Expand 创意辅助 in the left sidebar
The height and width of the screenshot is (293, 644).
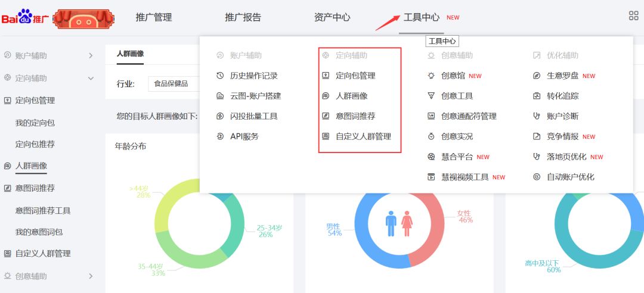pyautogui.click(x=49, y=276)
